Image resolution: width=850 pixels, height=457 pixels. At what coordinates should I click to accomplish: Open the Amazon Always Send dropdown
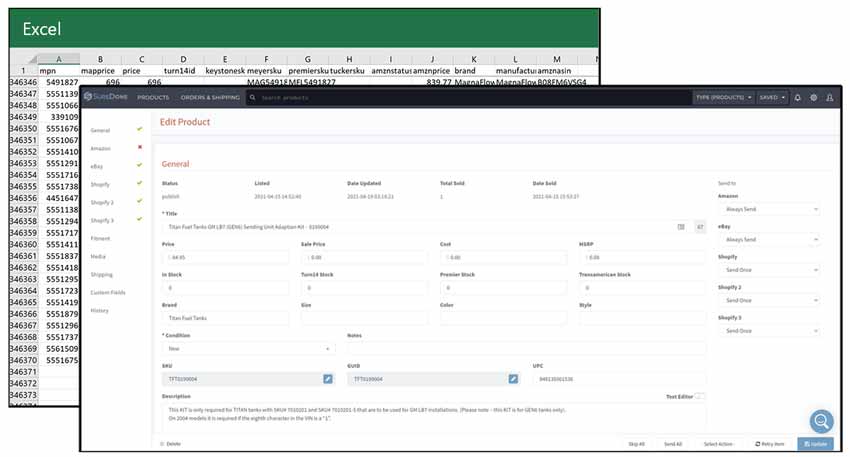pos(769,209)
